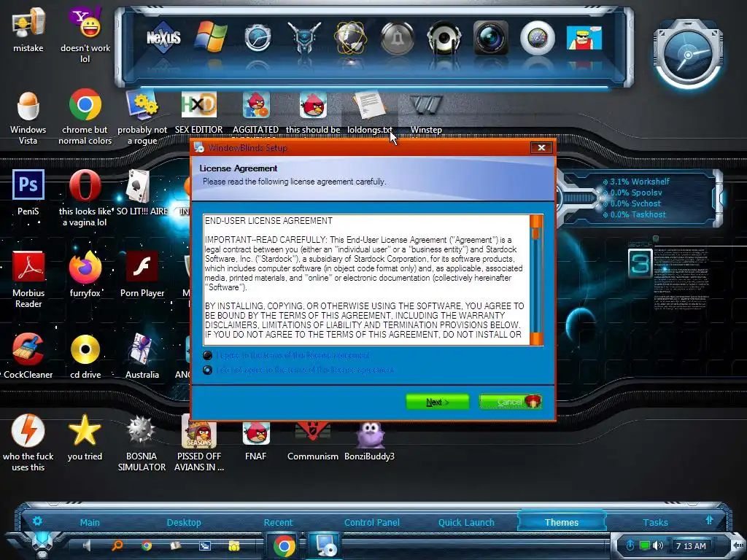Image resolution: width=747 pixels, height=560 pixels.
Task: Launch the robot mech head dock icon
Action: (x=304, y=37)
